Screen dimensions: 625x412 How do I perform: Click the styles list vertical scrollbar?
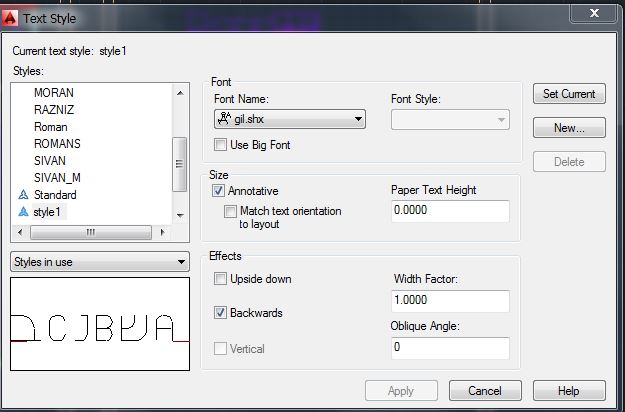pyautogui.click(x=181, y=153)
